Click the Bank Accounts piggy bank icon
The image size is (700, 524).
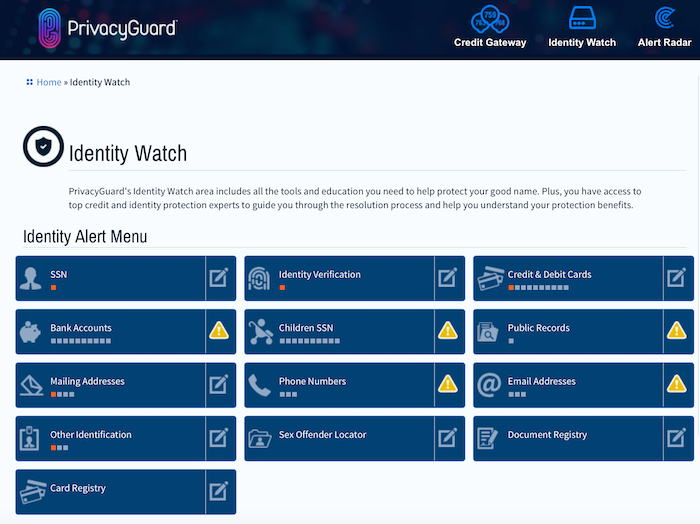tap(30, 332)
